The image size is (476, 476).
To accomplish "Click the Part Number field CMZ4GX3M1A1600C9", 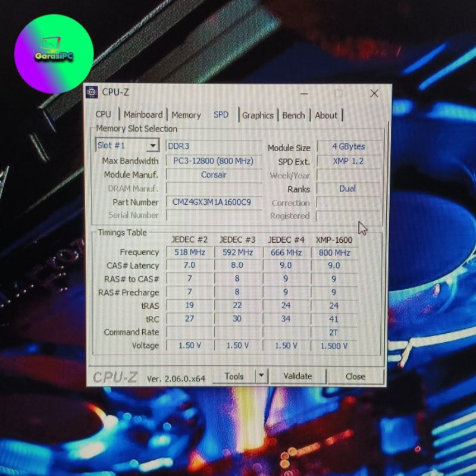I will (212, 202).
